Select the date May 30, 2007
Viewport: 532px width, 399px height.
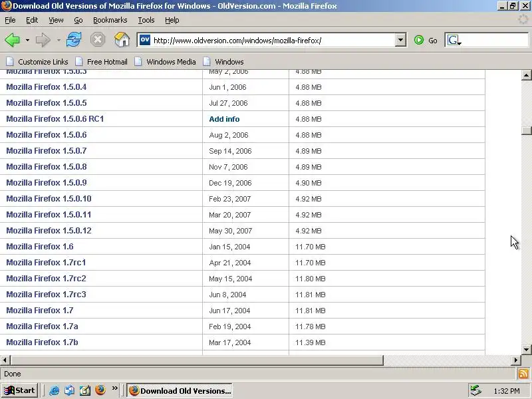click(x=230, y=231)
